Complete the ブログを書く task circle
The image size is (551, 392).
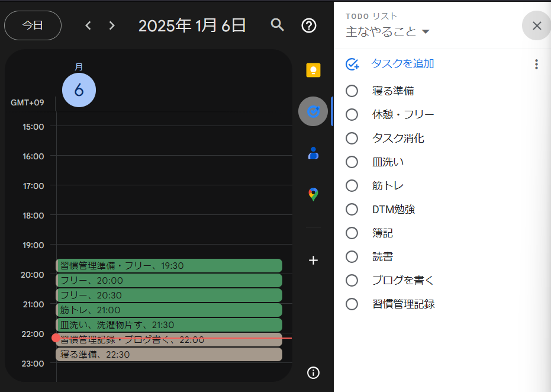(x=352, y=281)
